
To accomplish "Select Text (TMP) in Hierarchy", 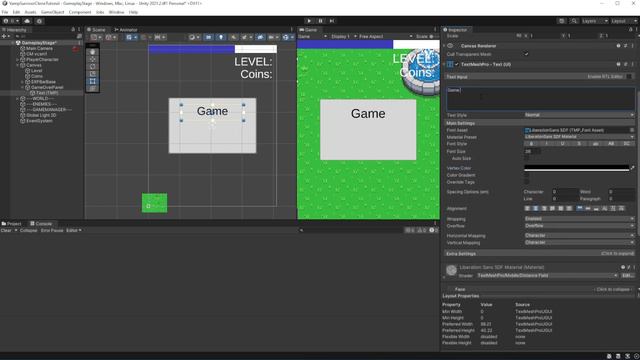I will coord(47,93).
